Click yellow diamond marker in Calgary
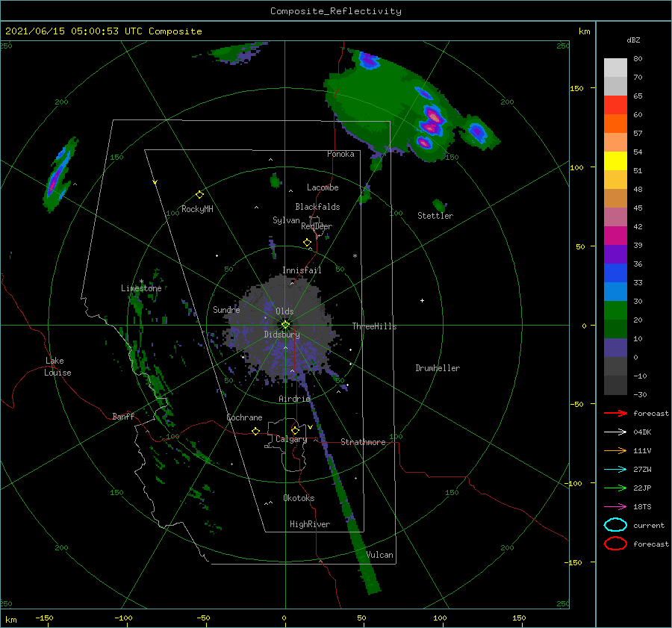The height and width of the screenshot is (628, 672). [x=295, y=430]
